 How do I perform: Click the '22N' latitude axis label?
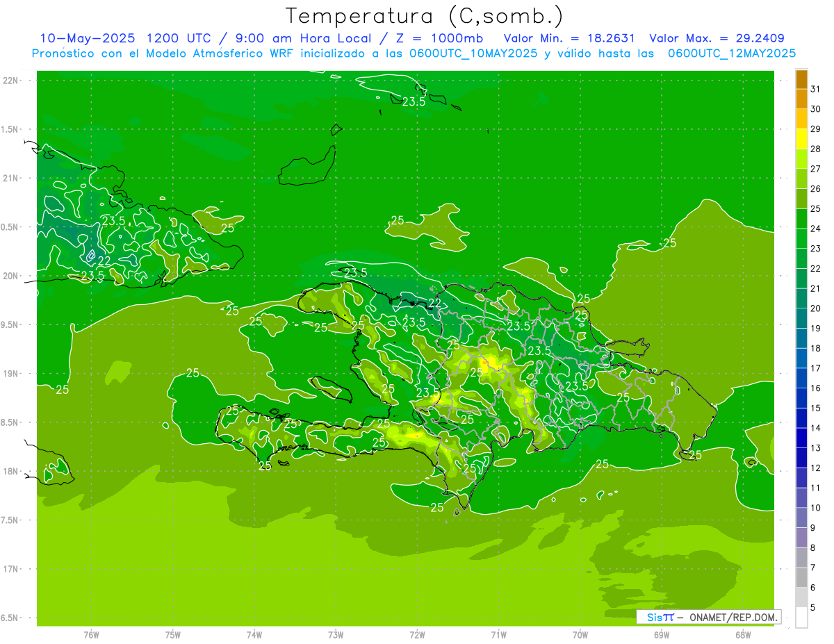[12, 81]
